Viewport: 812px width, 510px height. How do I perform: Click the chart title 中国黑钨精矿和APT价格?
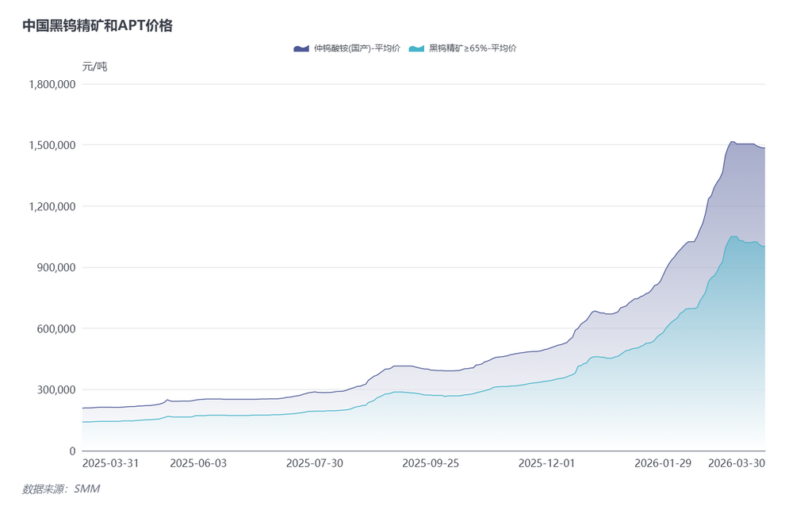(x=98, y=25)
